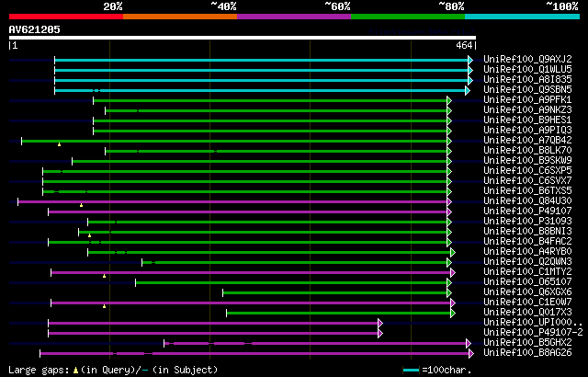
Task: Click the purple arrowhead ending C1MTY2 alignment
Action: [x=453, y=273]
